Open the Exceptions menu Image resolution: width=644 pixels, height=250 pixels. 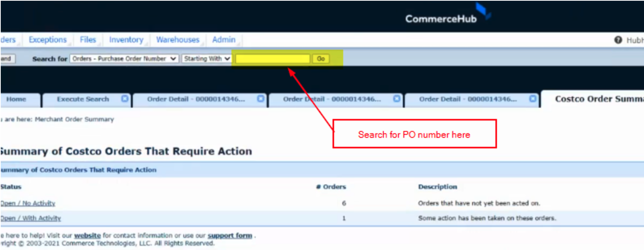[x=48, y=40]
